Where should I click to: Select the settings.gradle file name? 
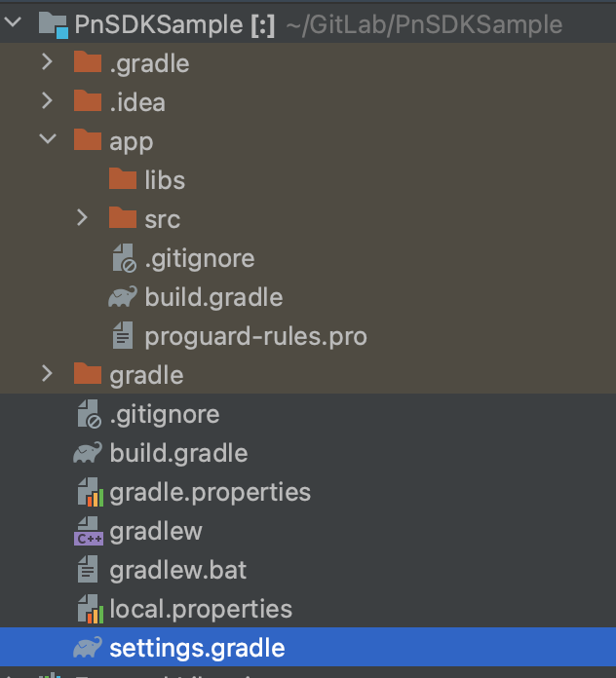[197, 648]
